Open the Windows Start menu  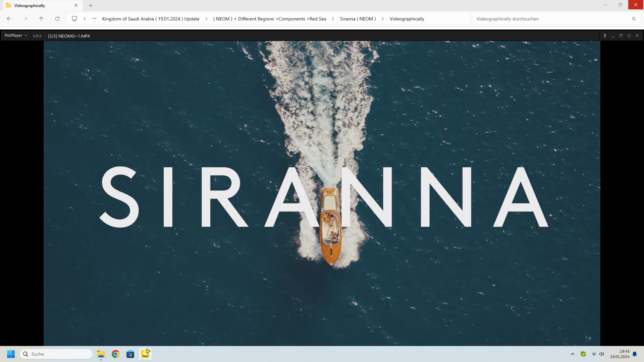click(11, 354)
